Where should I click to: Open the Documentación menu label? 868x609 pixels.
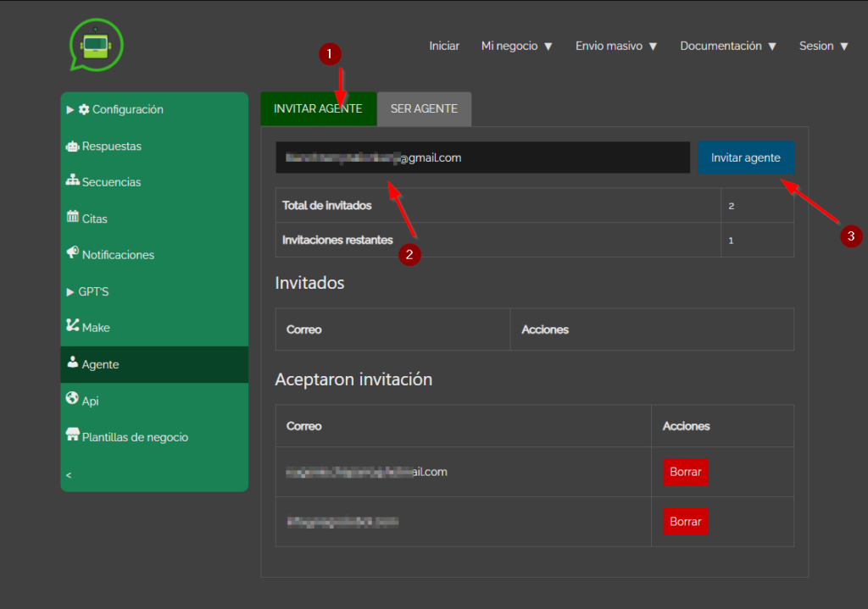(721, 46)
